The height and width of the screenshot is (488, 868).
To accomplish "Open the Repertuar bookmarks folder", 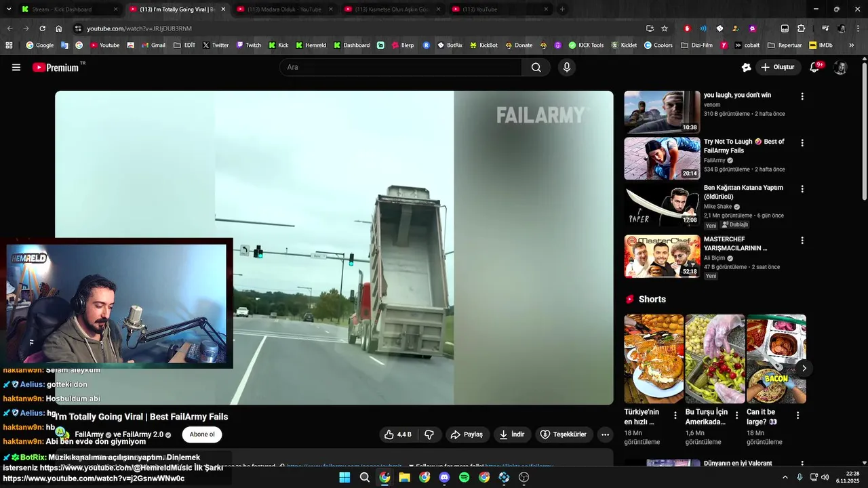I will (785, 45).
